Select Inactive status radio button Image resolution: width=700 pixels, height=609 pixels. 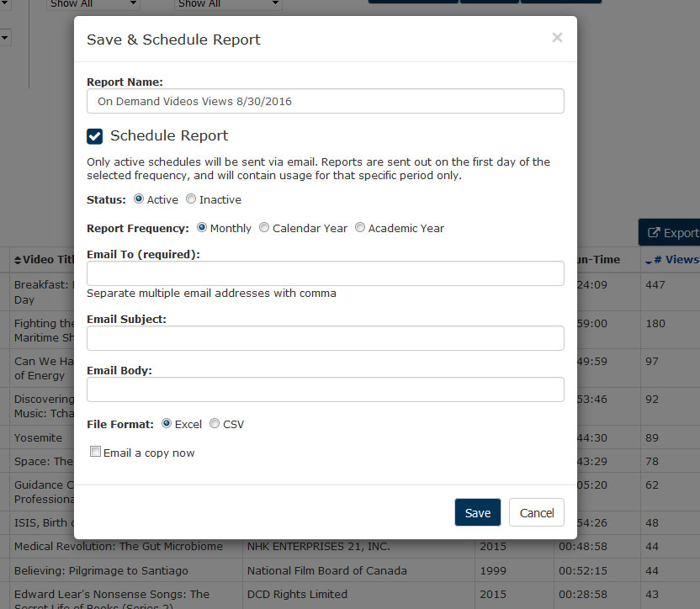coord(191,199)
